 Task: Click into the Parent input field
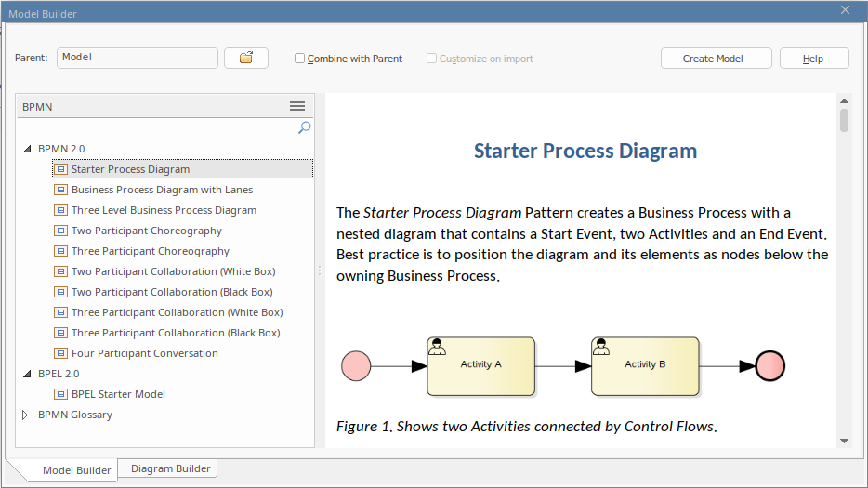[x=137, y=58]
